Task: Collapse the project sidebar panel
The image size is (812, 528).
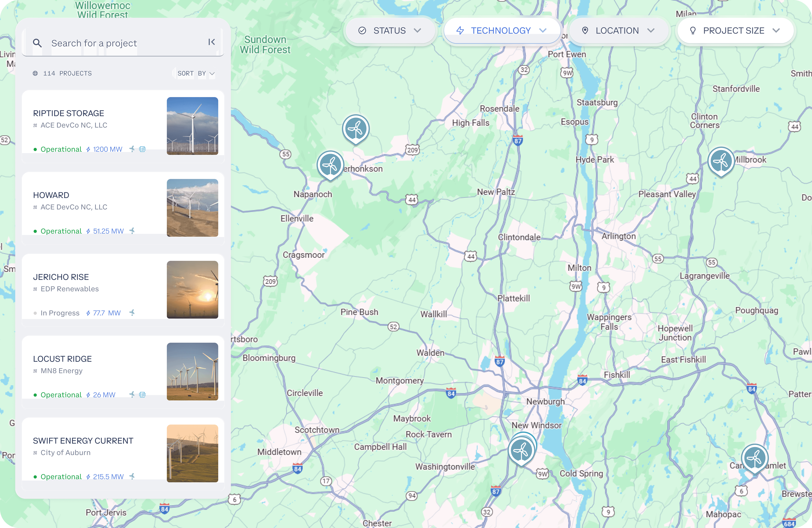Action: click(212, 42)
